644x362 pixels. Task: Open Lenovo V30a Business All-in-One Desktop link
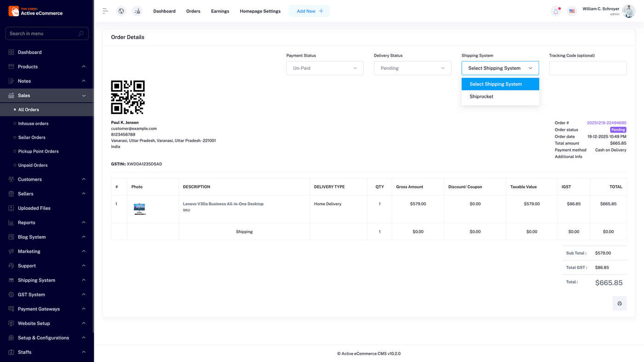click(223, 204)
